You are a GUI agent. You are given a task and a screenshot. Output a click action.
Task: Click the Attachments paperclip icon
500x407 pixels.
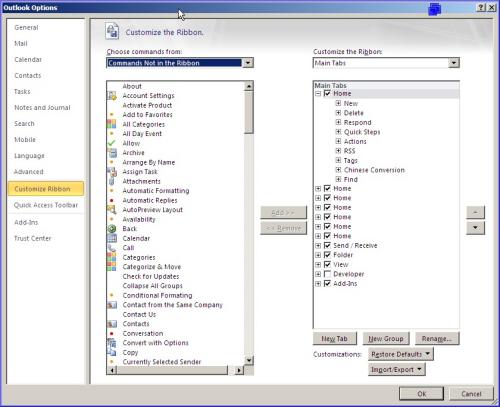tap(112, 181)
